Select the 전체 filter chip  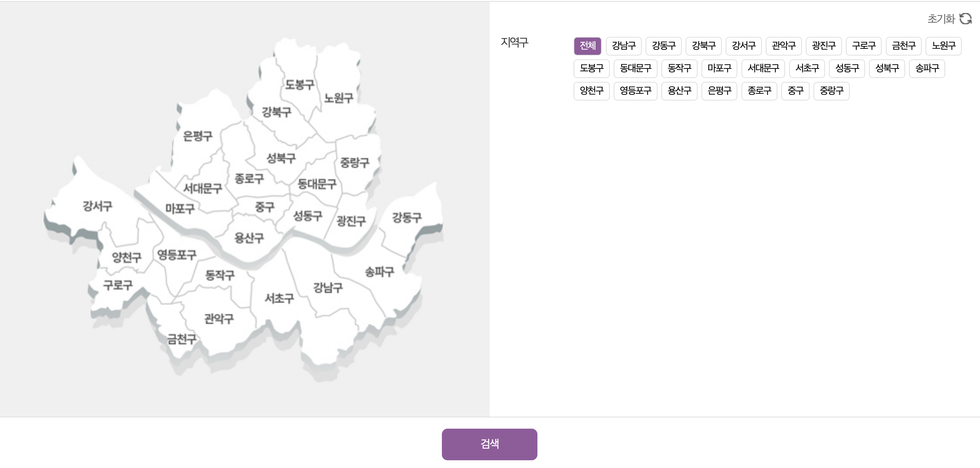(x=587, y=46)
